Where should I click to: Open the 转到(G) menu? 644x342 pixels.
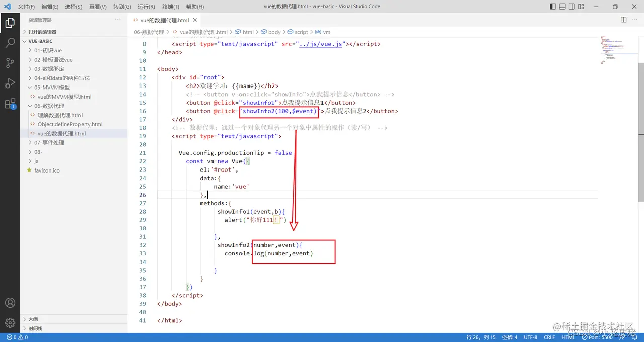[x=122, y=7]
